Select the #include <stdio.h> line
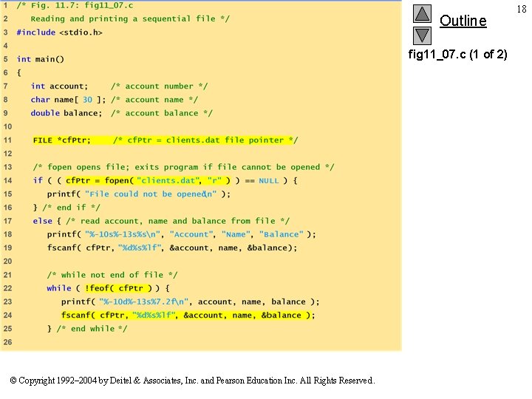The width and height of the screenshot is (532, 399). [x=59, y=33]
